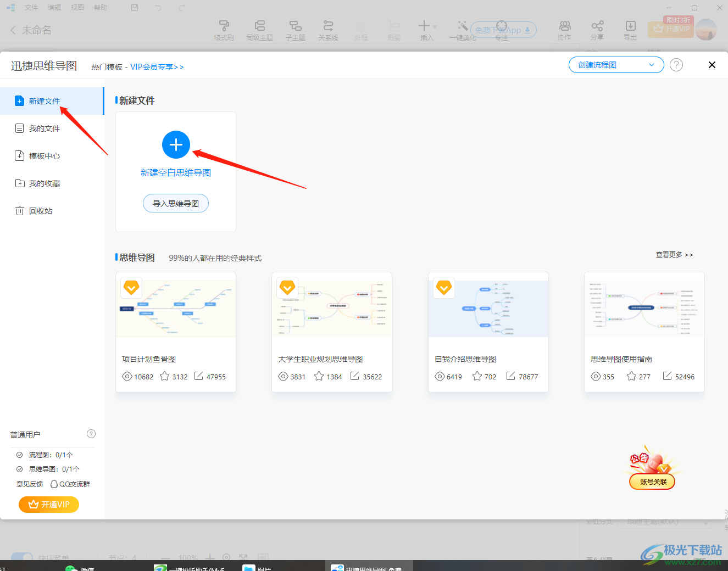Click the 导入思维导图 button
Image resolution: width=728 pixels, height=571 pixels.
(x=176, y=203)
